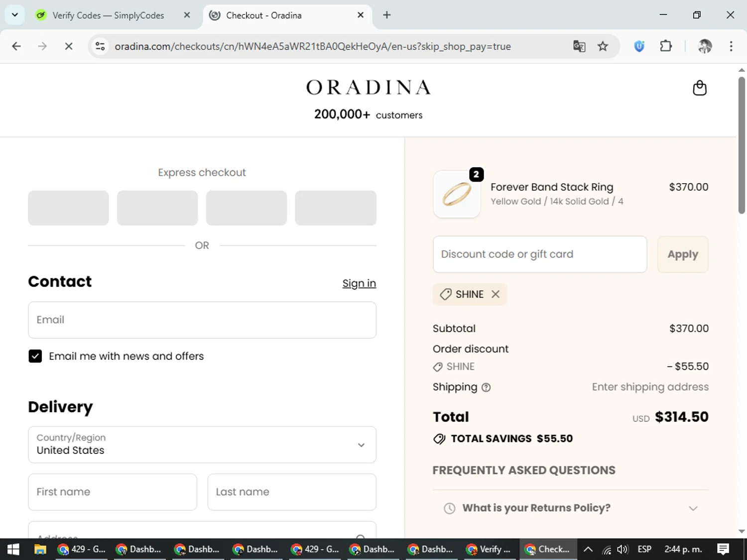Open the network wifi tray icon

tap(607, 550)
